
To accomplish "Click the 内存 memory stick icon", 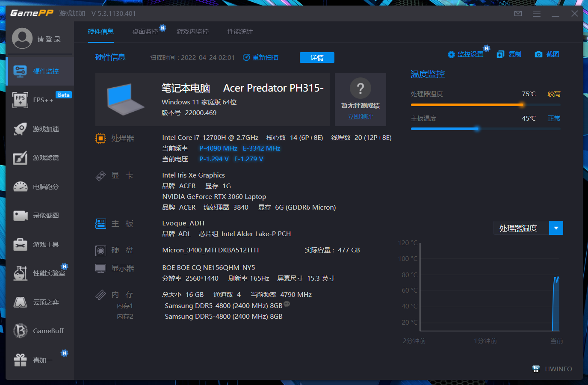I will (100, 295).
